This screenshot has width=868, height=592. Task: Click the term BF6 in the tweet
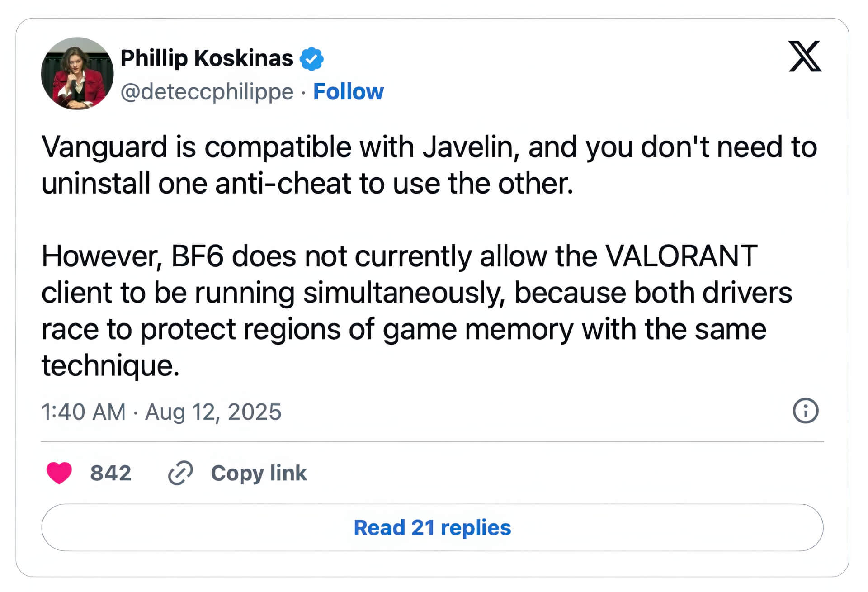point(197,256)
